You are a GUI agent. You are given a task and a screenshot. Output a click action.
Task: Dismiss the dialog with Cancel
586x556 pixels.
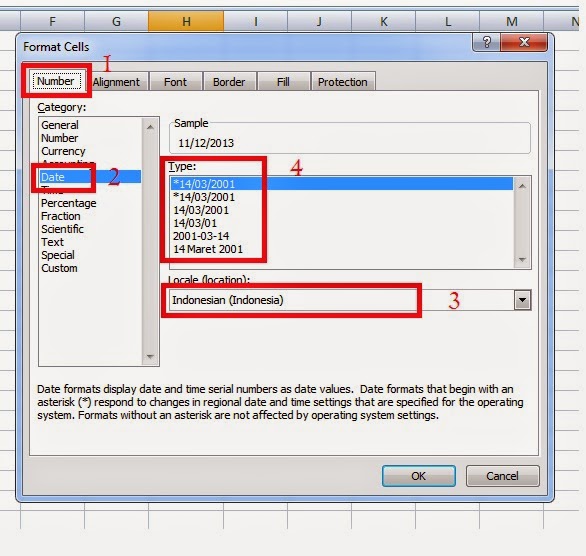(x=502, y=476)
